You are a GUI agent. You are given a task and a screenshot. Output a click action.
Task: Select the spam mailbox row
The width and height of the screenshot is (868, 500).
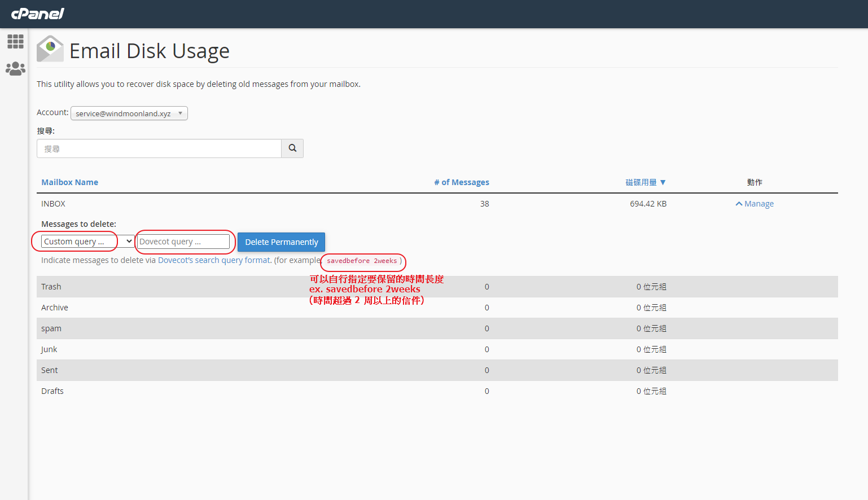51,328
